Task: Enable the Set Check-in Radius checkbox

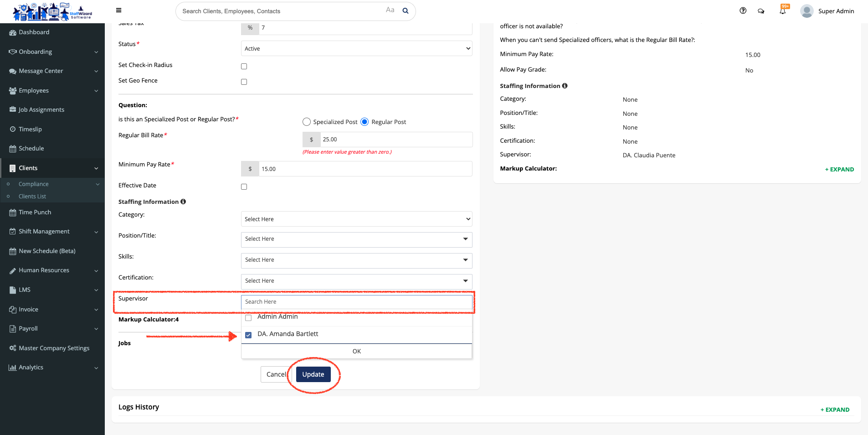Action: click(x=244, y=67)
